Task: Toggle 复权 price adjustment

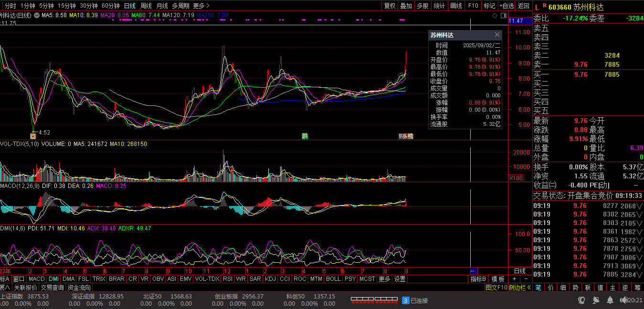Action: pyautogui.click(x=390, y=6)
